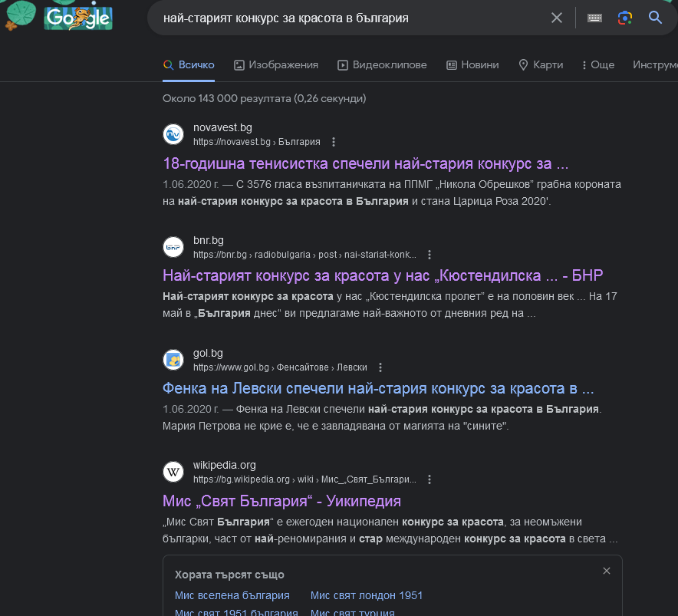Click the Мис вселена българия related search
Image resolution: width=678 pixels, height=616 pixels.
click(x=232, y=595)
